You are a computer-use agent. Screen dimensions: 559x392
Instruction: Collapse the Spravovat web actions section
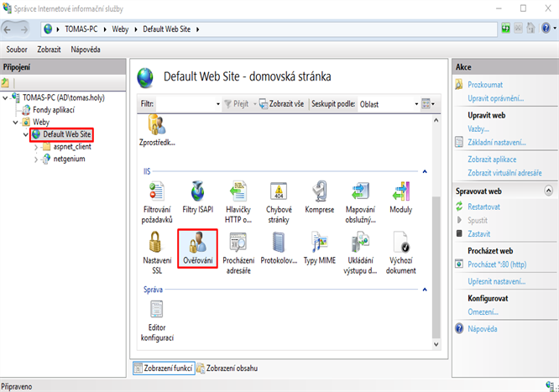pos(548,191)
